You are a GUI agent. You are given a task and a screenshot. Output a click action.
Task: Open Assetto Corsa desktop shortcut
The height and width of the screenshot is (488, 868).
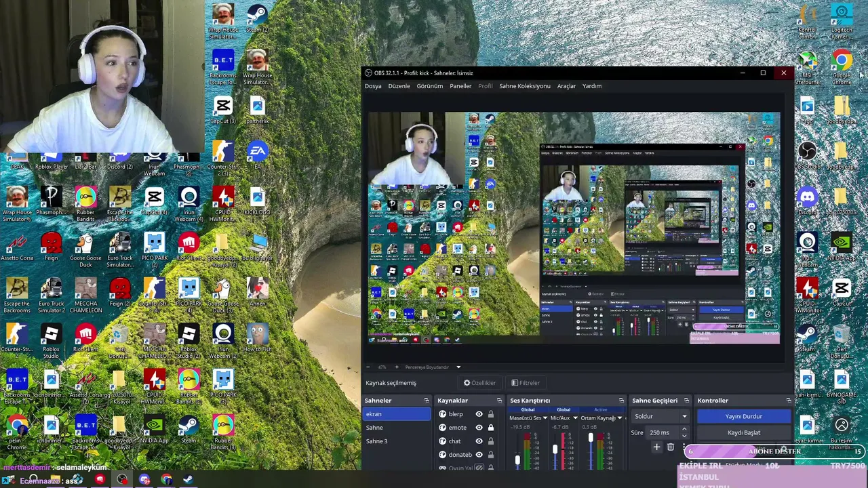17,248
